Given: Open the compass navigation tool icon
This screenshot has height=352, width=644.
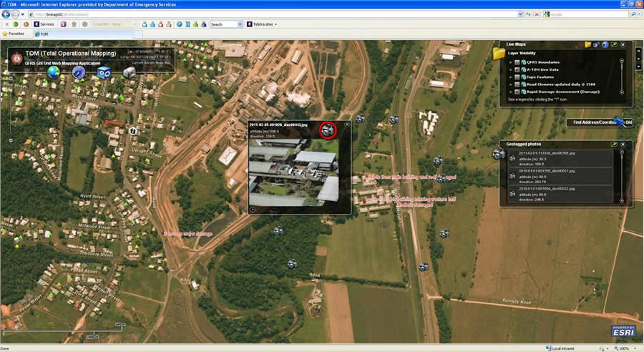Looking at the screenshot, I should click(79, 73).
